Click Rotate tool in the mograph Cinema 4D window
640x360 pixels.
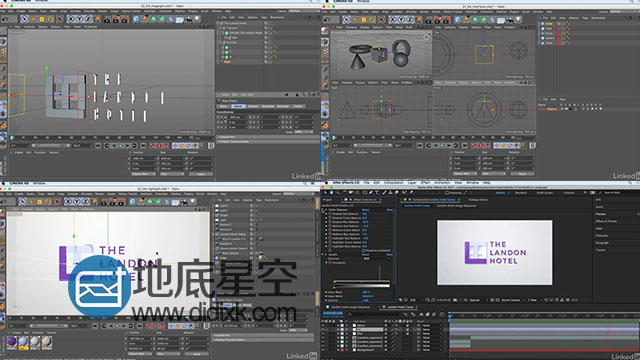[x=51, y=19]
